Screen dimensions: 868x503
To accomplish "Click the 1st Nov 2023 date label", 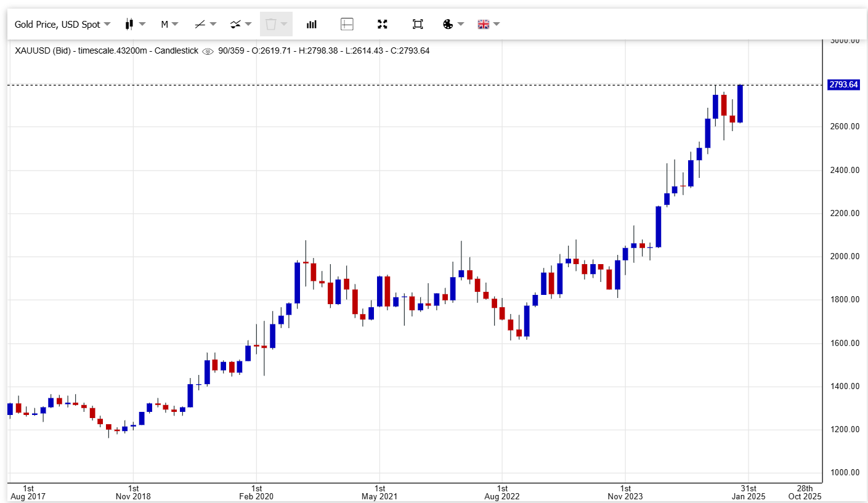I will pos(625,493).
